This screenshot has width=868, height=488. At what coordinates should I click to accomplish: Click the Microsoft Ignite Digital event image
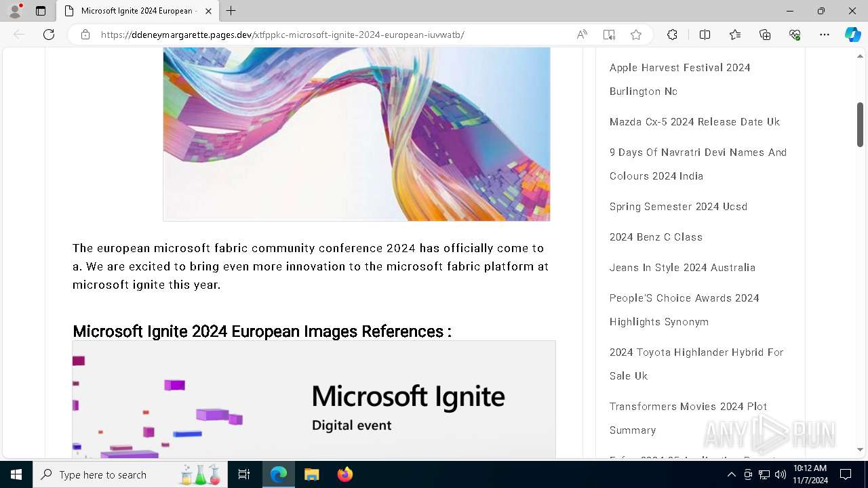tap(314, 400)
